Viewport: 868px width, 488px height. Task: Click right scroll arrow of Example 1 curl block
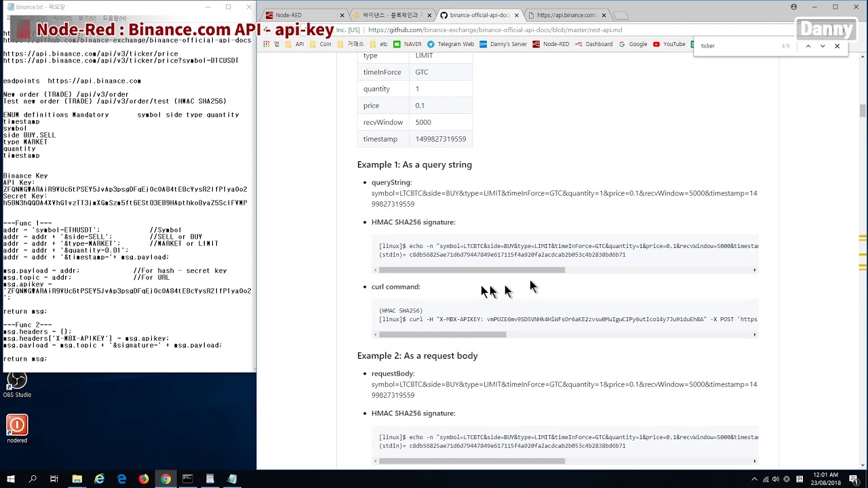tap(755, 334)
